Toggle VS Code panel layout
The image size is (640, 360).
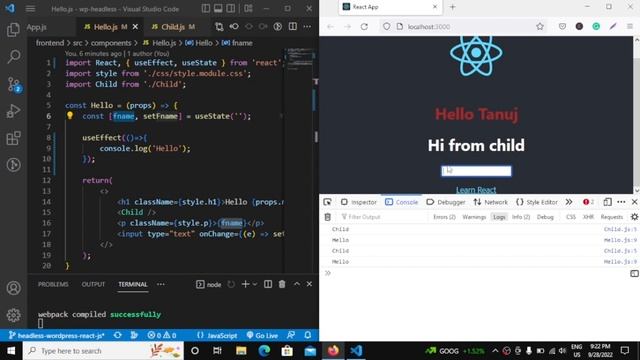click(218, 8)
